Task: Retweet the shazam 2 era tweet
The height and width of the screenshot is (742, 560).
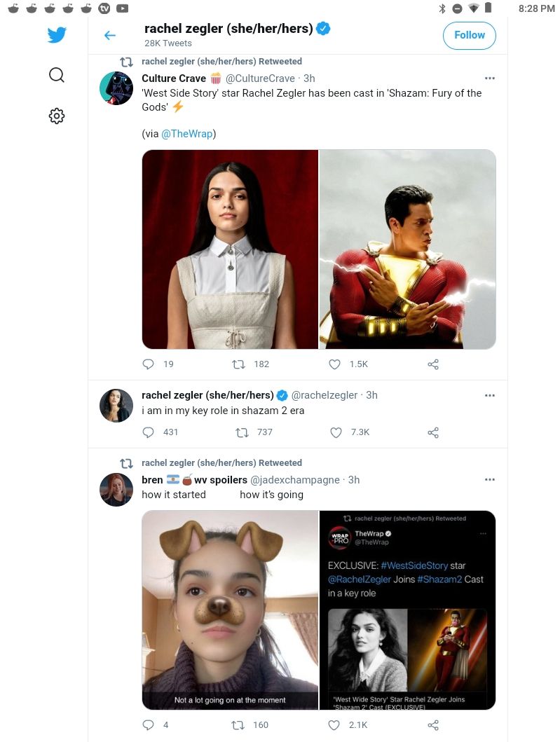Action: [x=244, y=432]
